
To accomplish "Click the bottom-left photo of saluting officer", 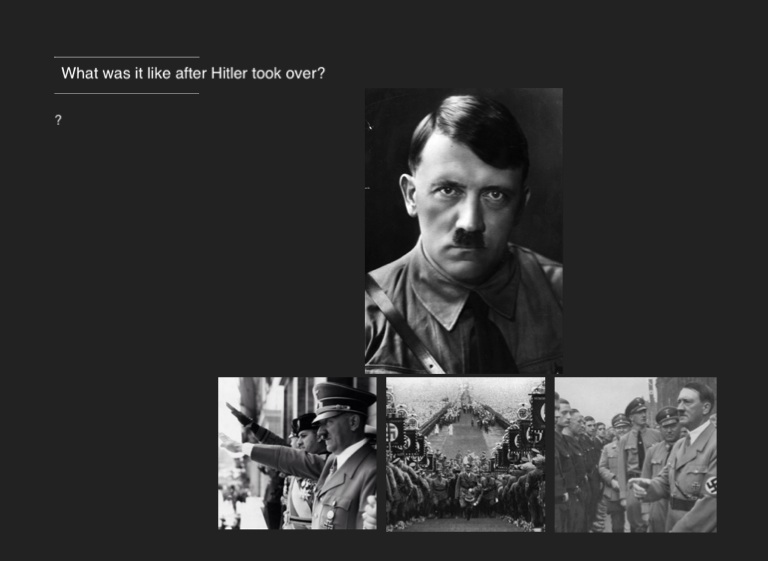I will click(297, 453).
